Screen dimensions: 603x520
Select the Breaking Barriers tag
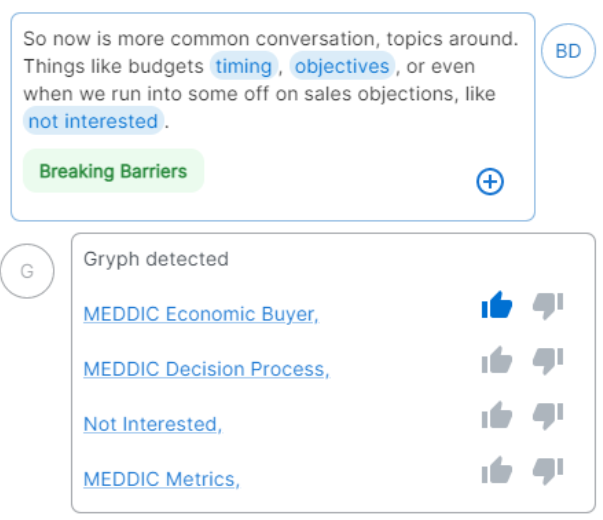point(113,171)
